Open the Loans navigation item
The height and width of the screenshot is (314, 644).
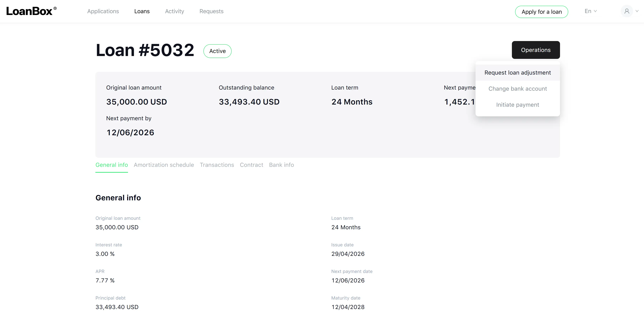tap(142, 11)
